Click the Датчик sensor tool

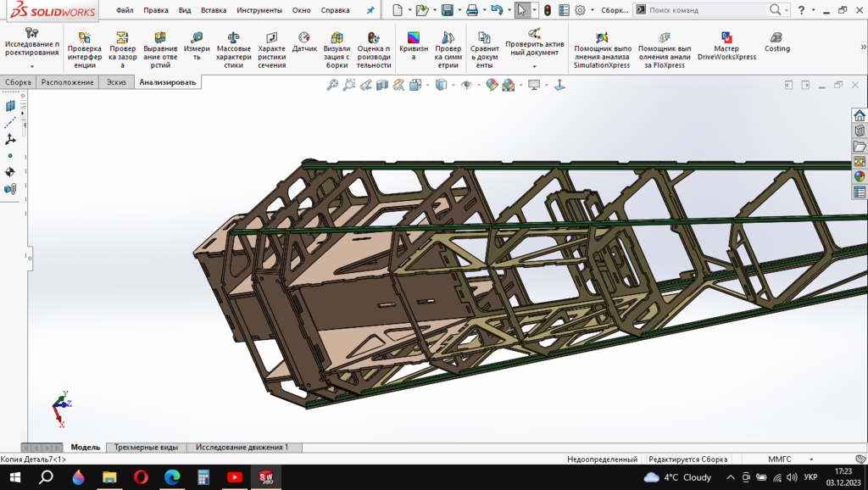304,42
